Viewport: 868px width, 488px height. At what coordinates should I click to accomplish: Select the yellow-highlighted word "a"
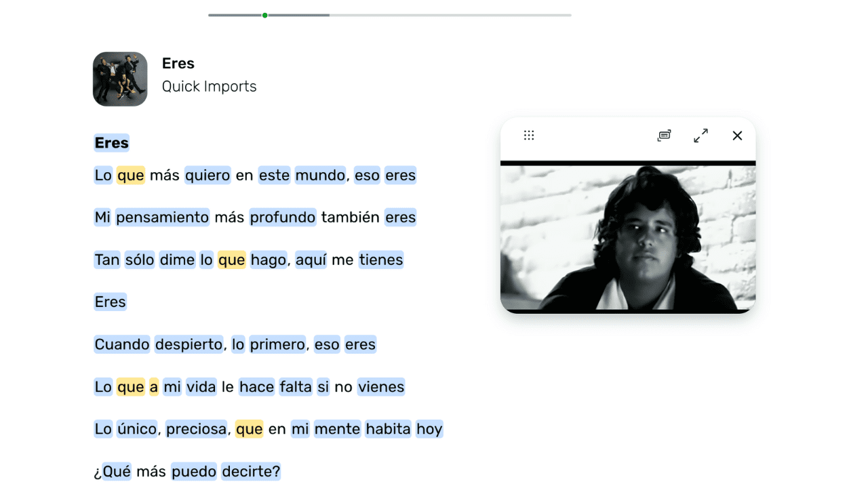point(154,387)
